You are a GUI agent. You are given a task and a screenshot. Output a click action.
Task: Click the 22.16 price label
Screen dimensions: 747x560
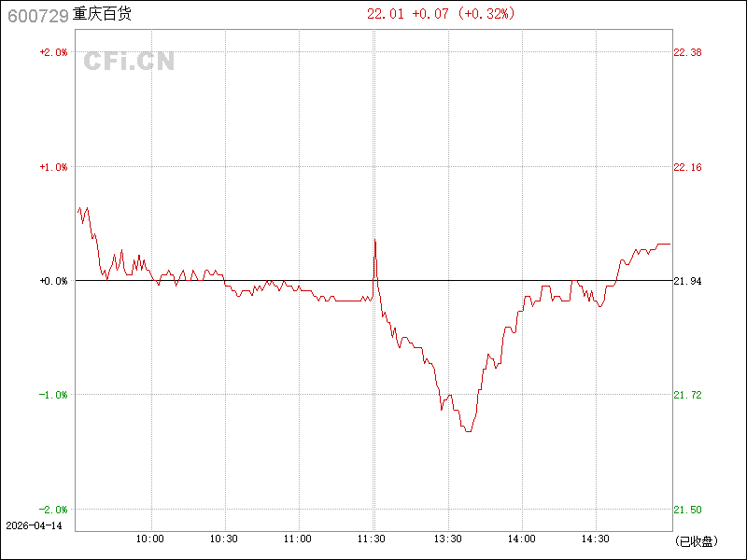[x=687, y=167]
